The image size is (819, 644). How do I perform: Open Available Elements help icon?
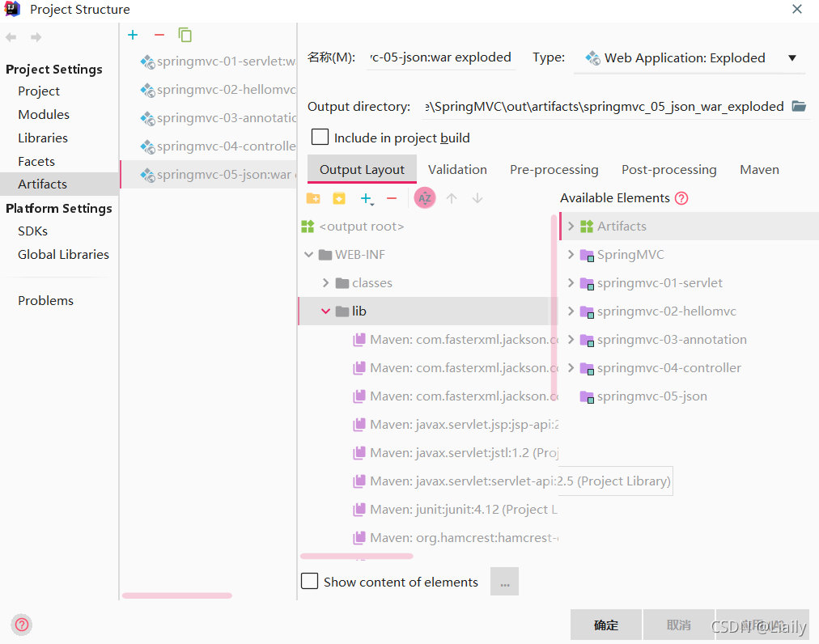pyautogui.click(x=681, y=198)
